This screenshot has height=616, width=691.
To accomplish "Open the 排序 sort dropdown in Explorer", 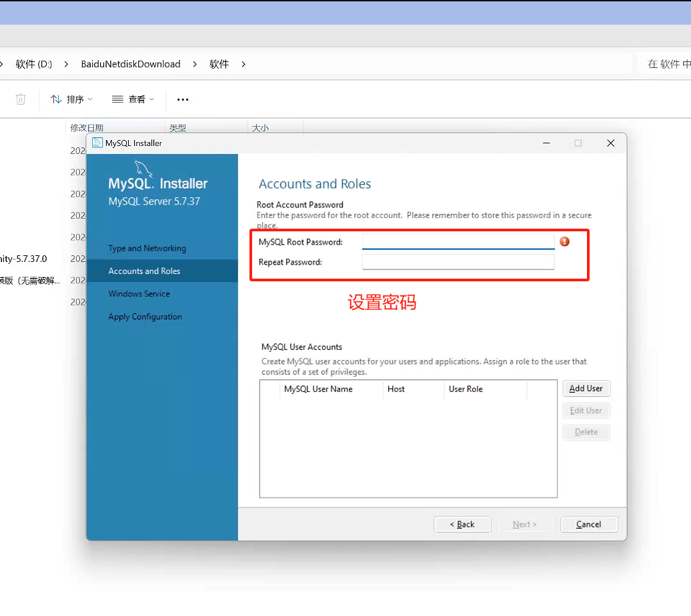I will pos(72,99).
